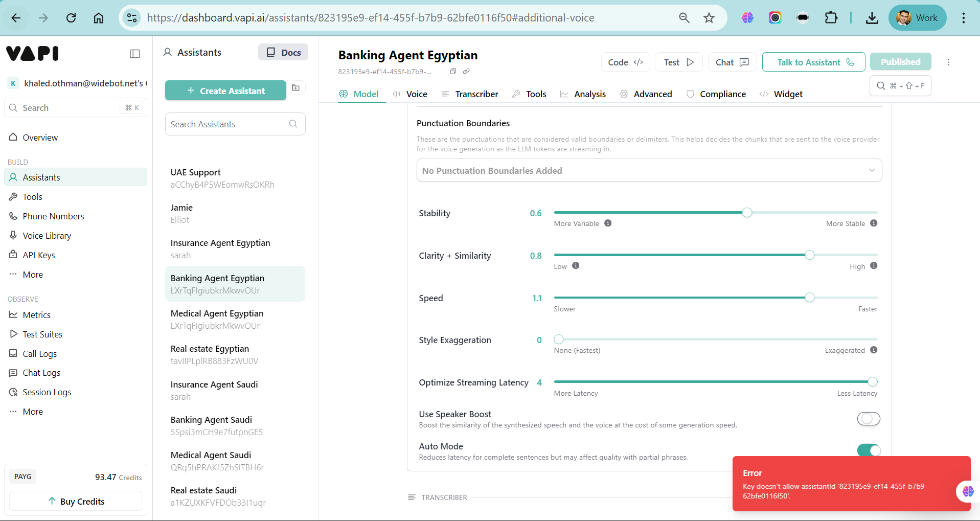Expand More under the Build section
This screenshot has width=980, height=521.
click(x=33, y=275)
